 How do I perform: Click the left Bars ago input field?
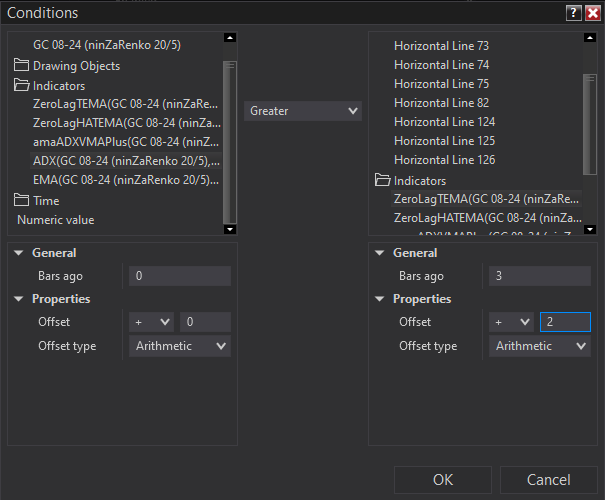click(180, 276)
